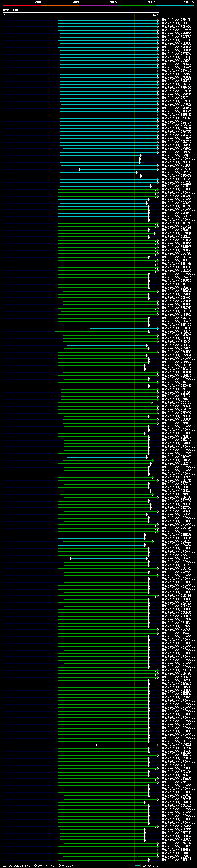Click the orange ~40% identity legend segment
This screenshot has width=197, height=868.
point(60,6)
